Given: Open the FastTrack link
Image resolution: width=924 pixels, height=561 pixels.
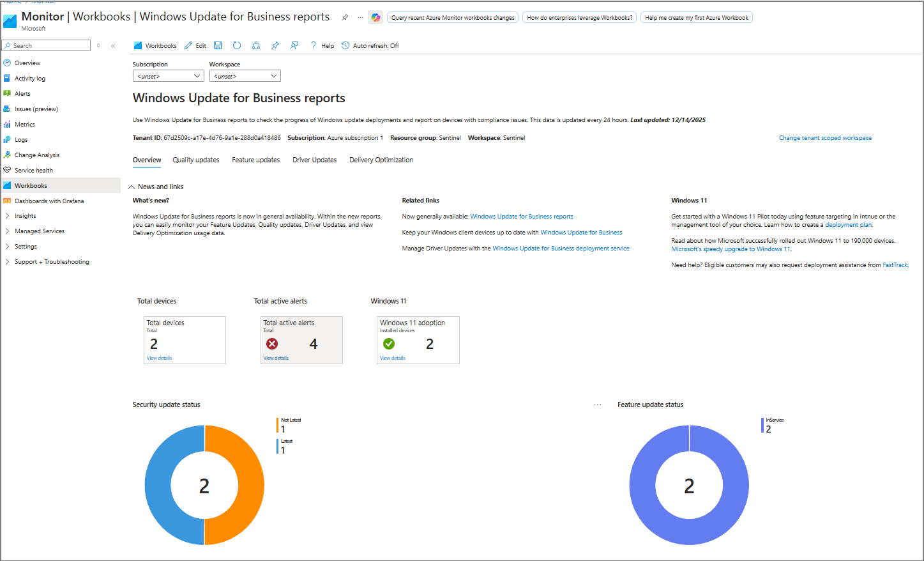Looking at the screenshot, I should [895, 265].
